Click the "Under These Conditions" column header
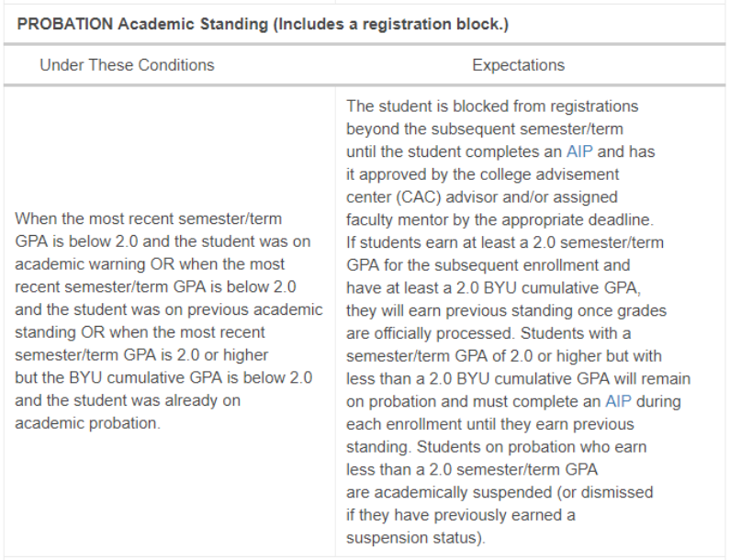 (x=127, y=65)
